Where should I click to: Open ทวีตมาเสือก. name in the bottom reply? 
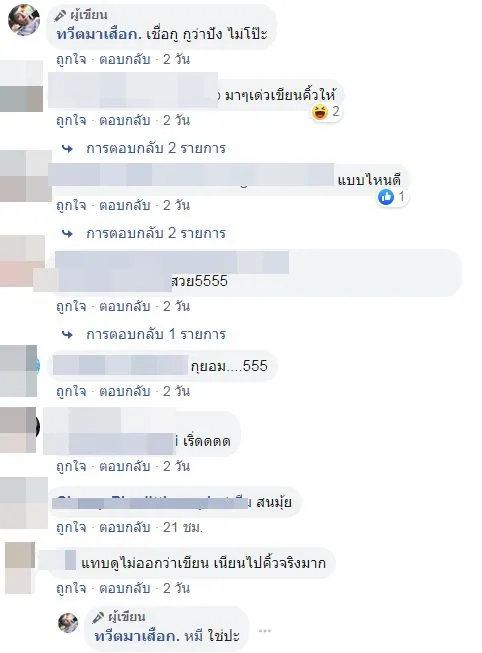pos(137,636)
